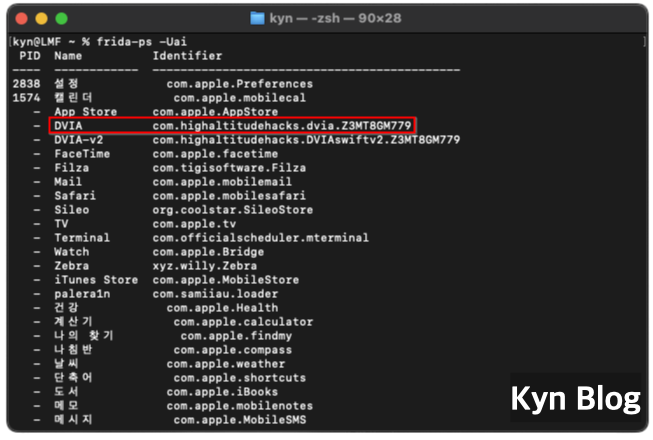The width and height of the screenshot is (653, 440).
Task: Click identifier com.samiiau.loader
Action: (215, 294)
